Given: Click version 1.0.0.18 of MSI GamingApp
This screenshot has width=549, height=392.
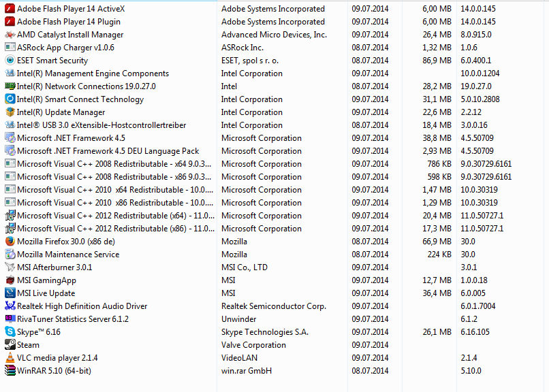Looking at the screenshot, I should [474, 280].
